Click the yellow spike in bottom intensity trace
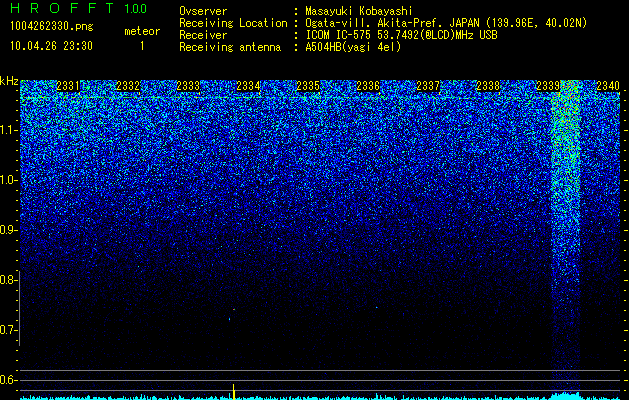This screenshot has height=400, width=629. [x=233, y=392]
